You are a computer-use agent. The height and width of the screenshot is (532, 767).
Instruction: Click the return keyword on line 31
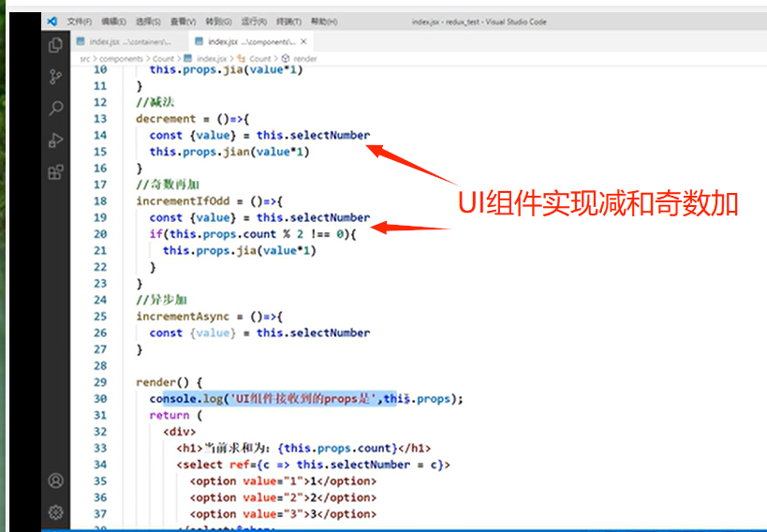170,415
